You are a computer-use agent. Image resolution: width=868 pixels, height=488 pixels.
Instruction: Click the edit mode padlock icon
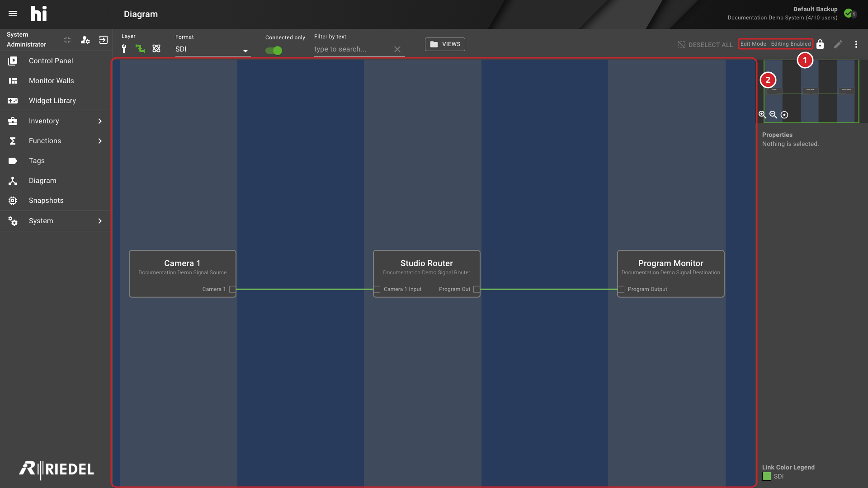[820, 44]
